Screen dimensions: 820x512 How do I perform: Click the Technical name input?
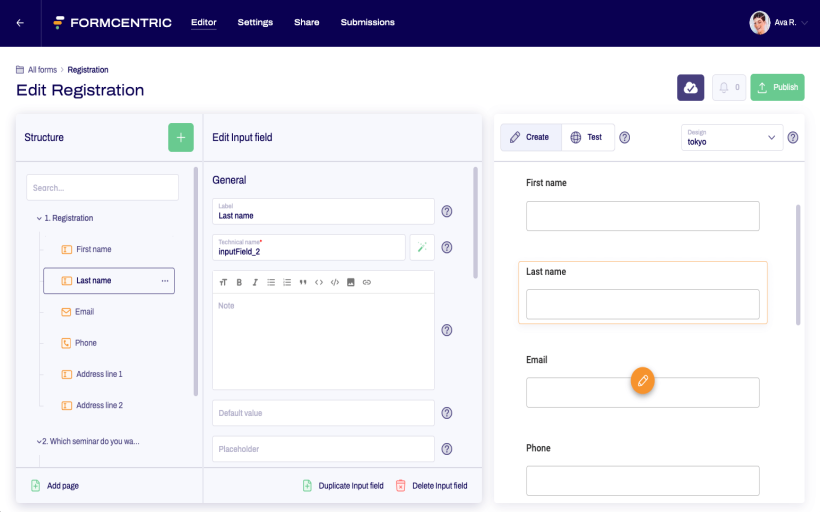(x=309, y=247)
